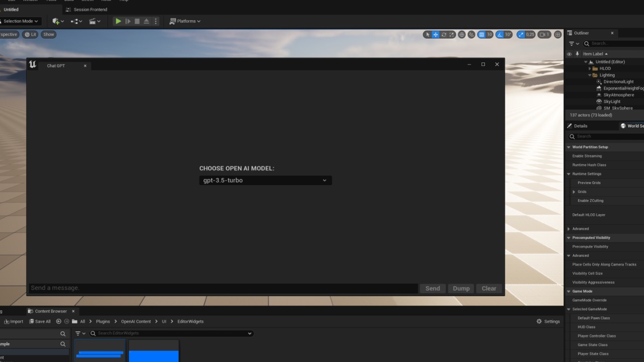The height and width of the screenshot is (362, 644).
Task: Open the viewport Show menu
Action: click(48, 34)
